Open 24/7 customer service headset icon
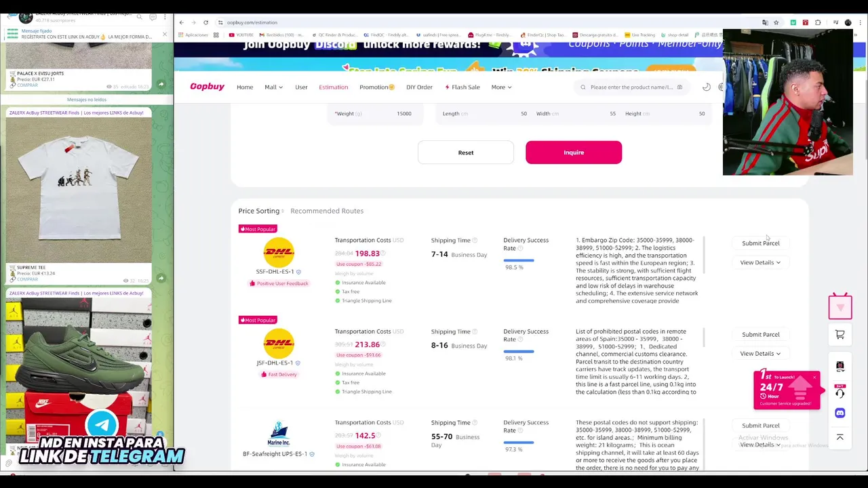The height and width of the screenshot is (488, 868). [x=840, y=392]
